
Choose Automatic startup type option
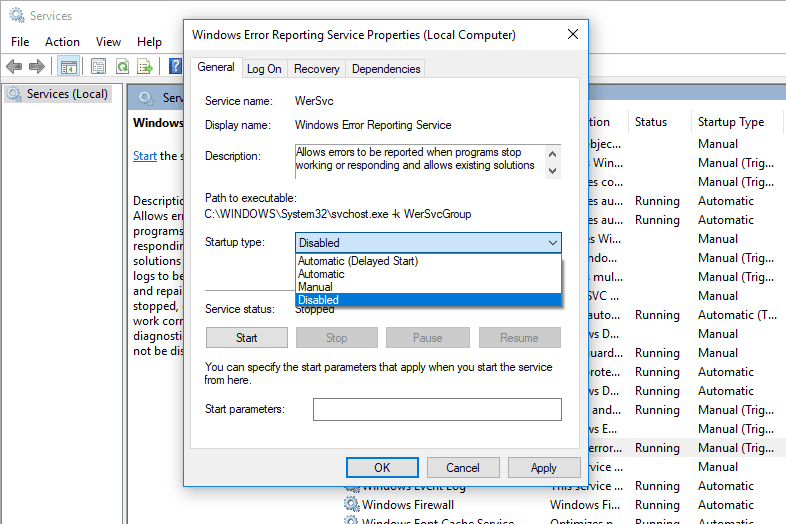428,274
